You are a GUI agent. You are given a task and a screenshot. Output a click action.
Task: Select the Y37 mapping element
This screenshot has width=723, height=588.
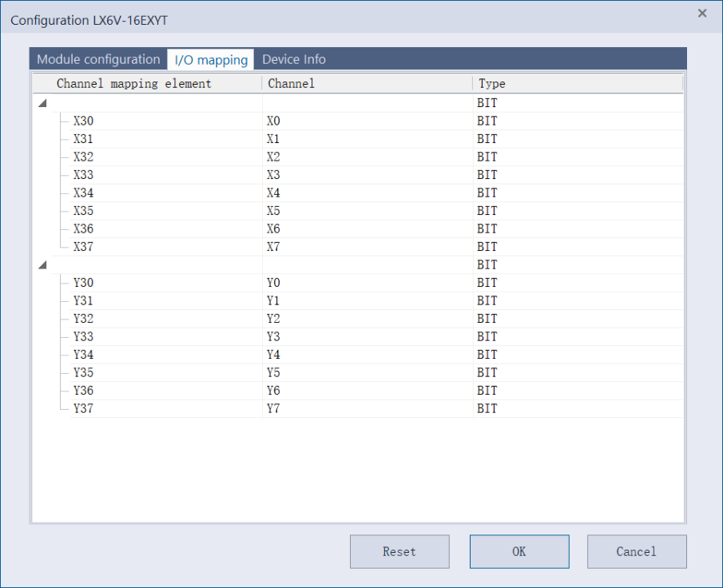84,408
